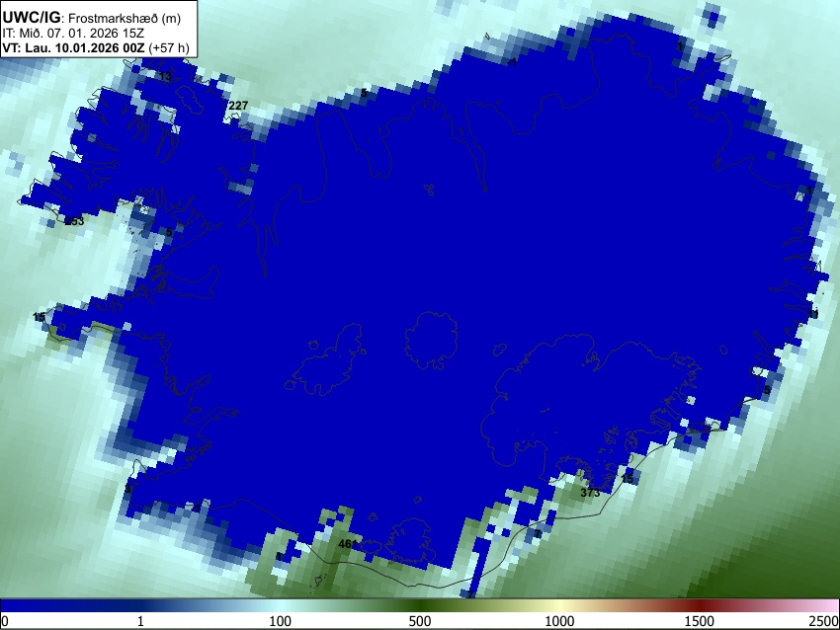Screen dimensions: 840x630
Task: Click the '100' tick on the color scale
Action: click(x=281, y=621)
